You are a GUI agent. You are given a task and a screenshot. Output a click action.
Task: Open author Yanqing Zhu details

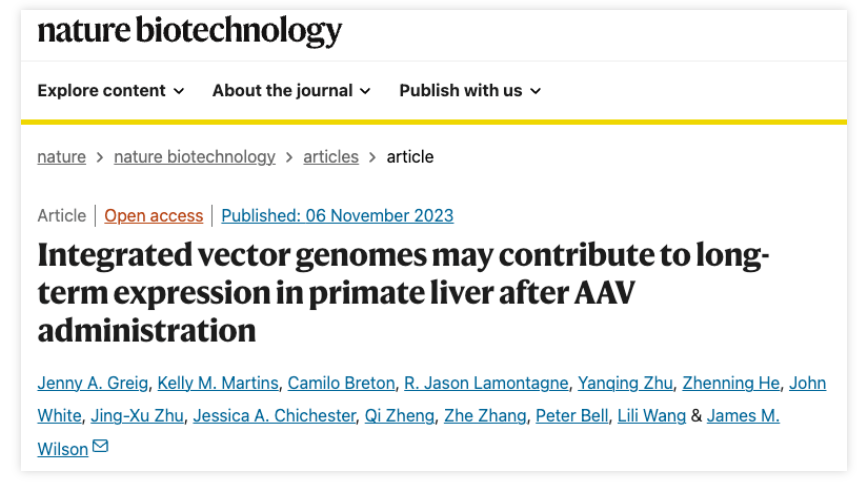click(x=625, y=383)
